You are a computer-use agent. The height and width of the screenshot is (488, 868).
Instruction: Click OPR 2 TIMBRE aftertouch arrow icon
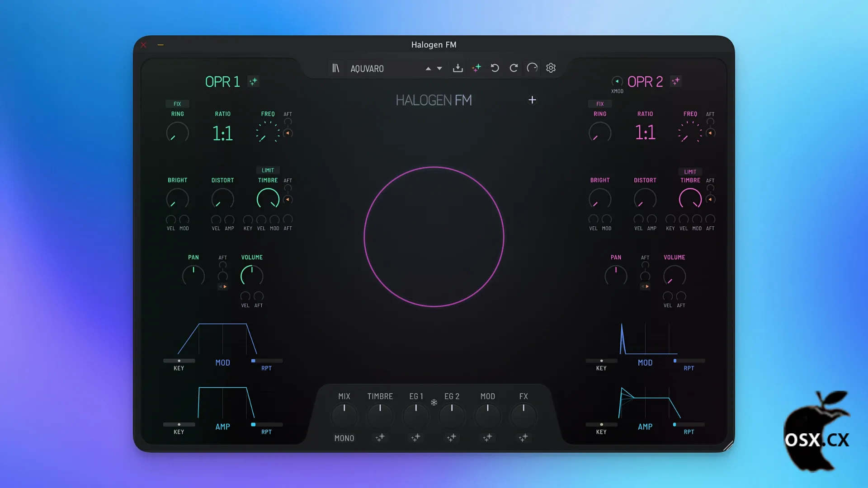[710, 199]
